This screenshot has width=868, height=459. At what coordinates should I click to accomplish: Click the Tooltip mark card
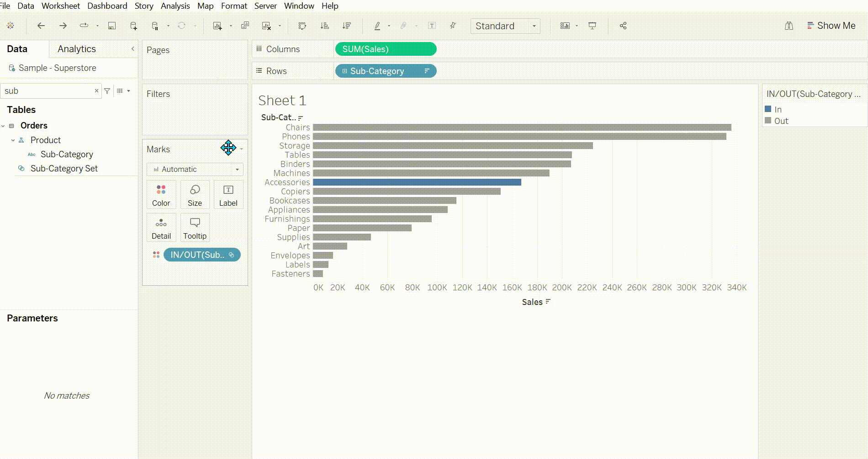[x=195, y=228]
